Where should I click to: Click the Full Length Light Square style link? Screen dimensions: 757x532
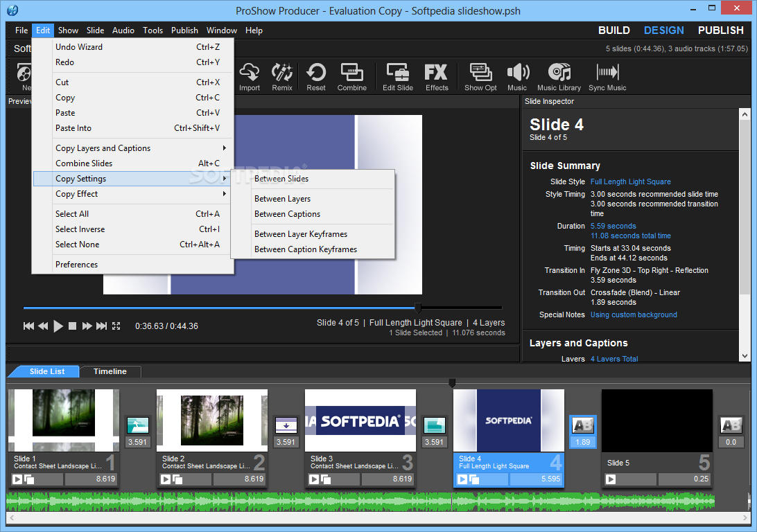tap(631, 181)
